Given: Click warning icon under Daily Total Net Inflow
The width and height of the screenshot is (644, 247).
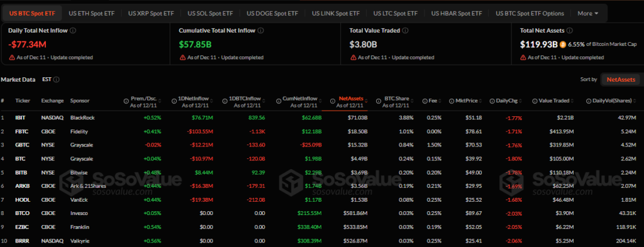Looking at the screenshot, I should (x=12, y=57).
